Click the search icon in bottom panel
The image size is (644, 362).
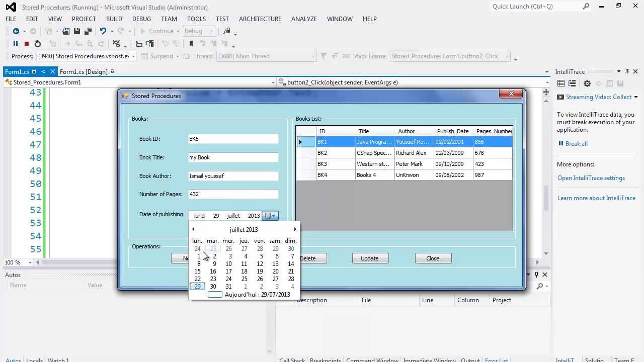coord(540,286)
